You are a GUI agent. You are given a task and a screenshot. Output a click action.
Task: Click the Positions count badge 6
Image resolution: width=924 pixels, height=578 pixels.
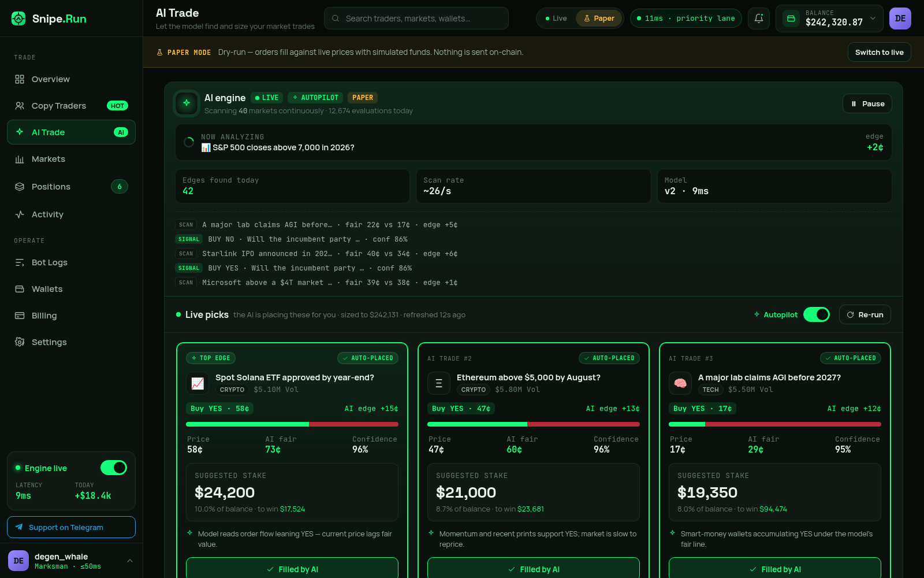click(x=120, y=187)
